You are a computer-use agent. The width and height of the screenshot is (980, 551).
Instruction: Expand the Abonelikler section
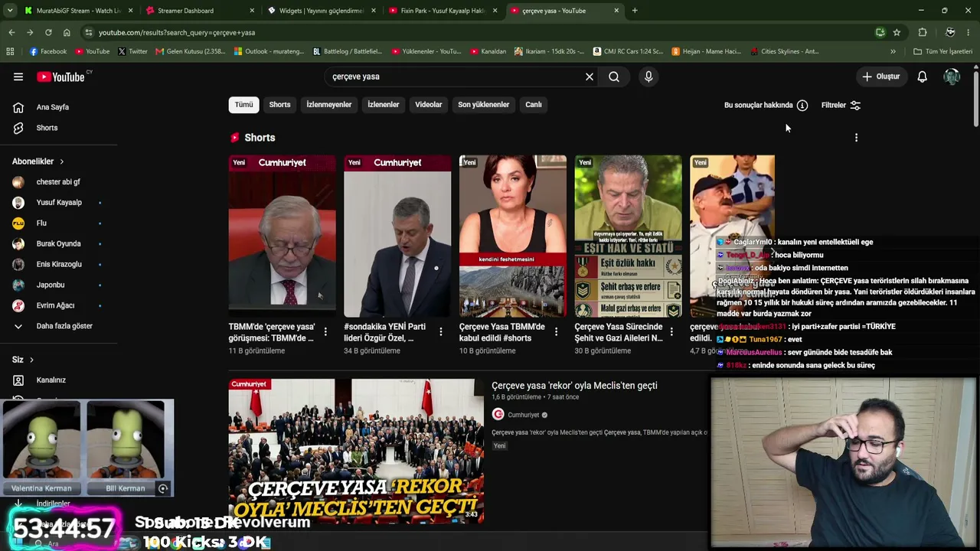[x=38, y=161]
